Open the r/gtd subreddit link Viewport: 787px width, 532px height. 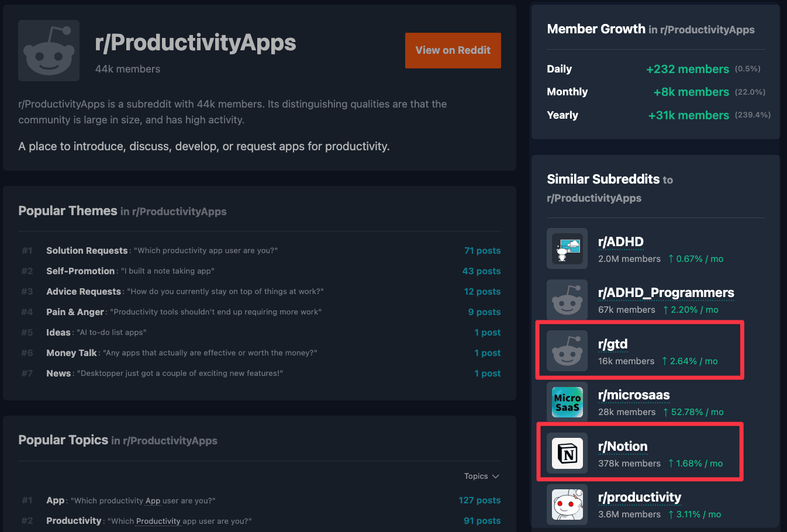tap(613, 344)
